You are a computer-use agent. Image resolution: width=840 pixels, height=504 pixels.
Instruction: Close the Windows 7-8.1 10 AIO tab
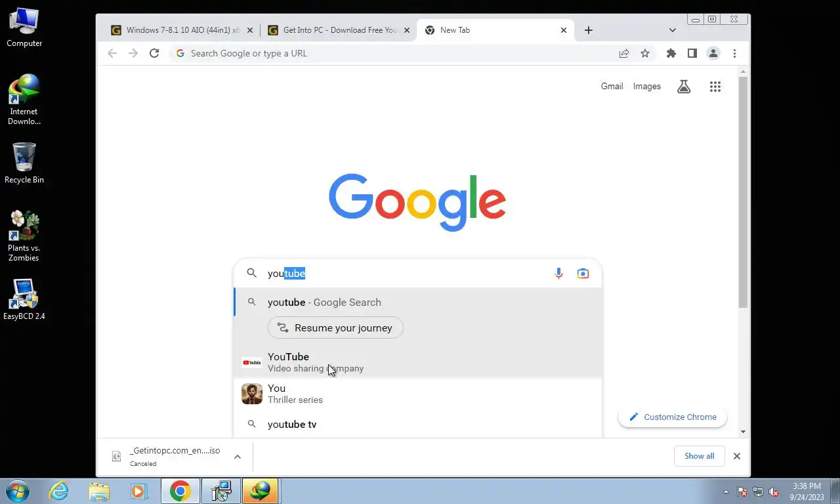coord(249,30)
